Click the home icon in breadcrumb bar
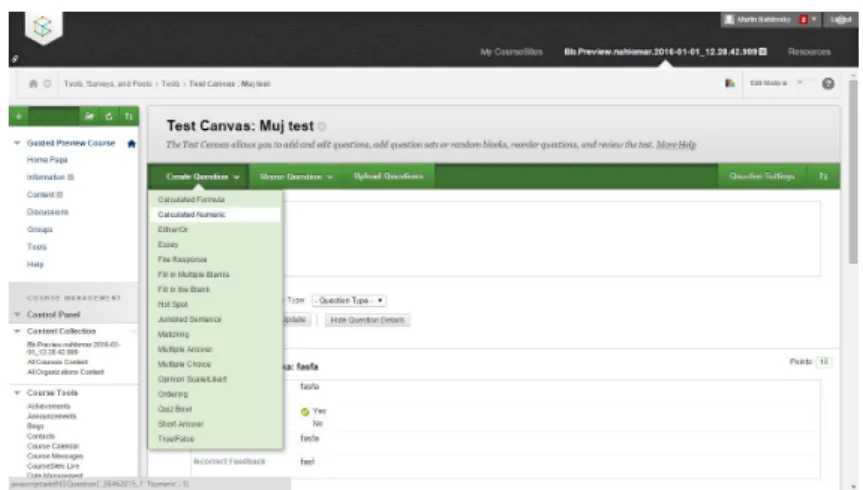 click(33, 84)
